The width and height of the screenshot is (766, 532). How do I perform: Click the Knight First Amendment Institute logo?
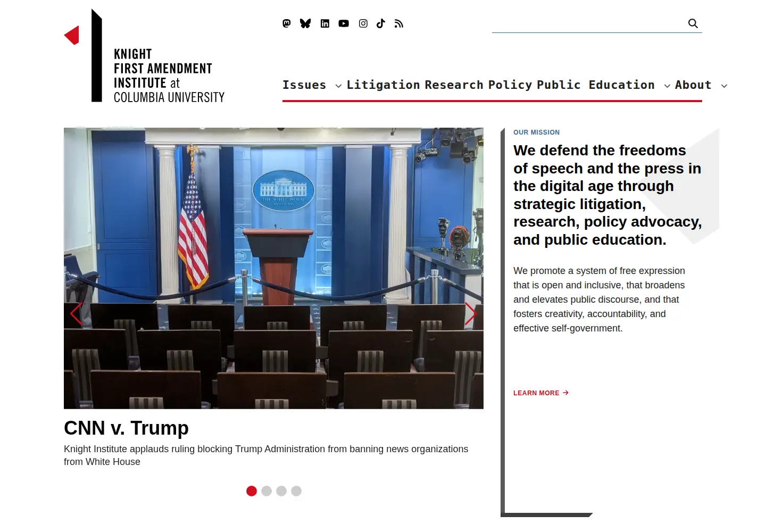coord(144,56)
